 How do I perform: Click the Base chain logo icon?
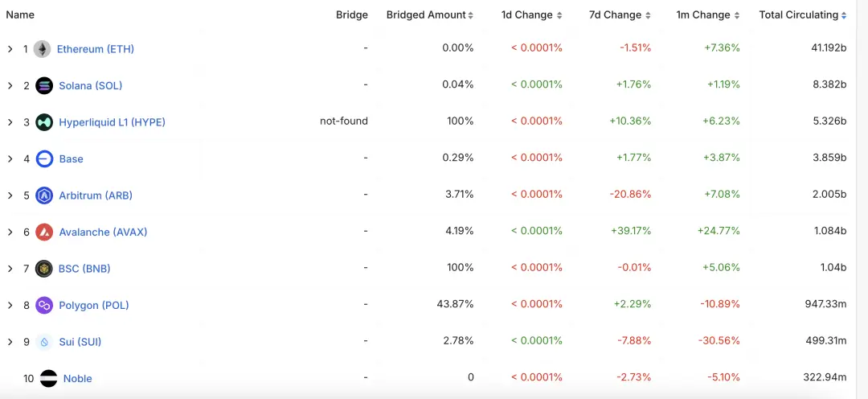pos(44,159)
